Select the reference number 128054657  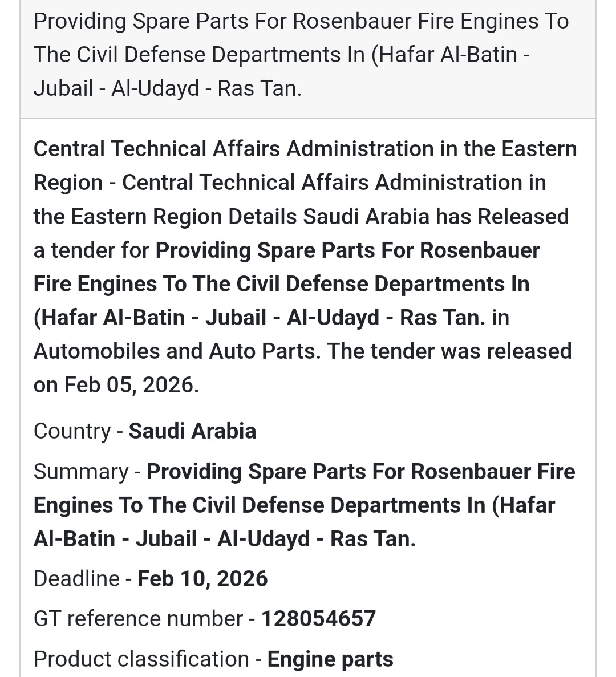(x=318, y=619)
